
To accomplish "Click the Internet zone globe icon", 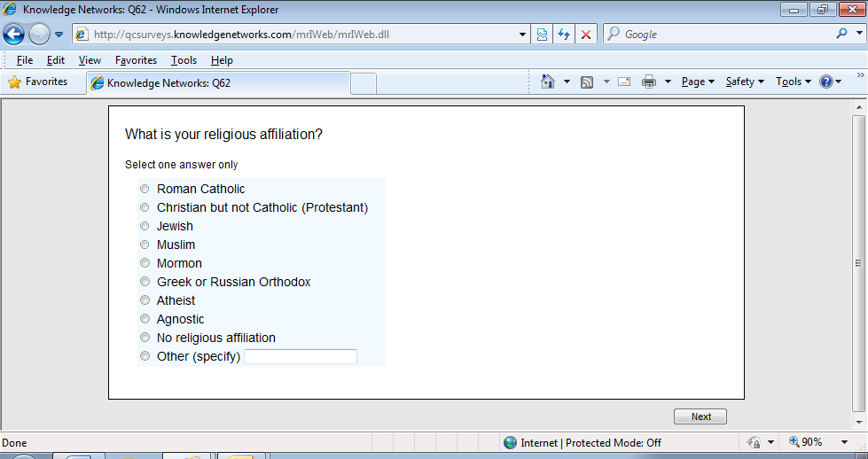I will click(x=510, y=442).
